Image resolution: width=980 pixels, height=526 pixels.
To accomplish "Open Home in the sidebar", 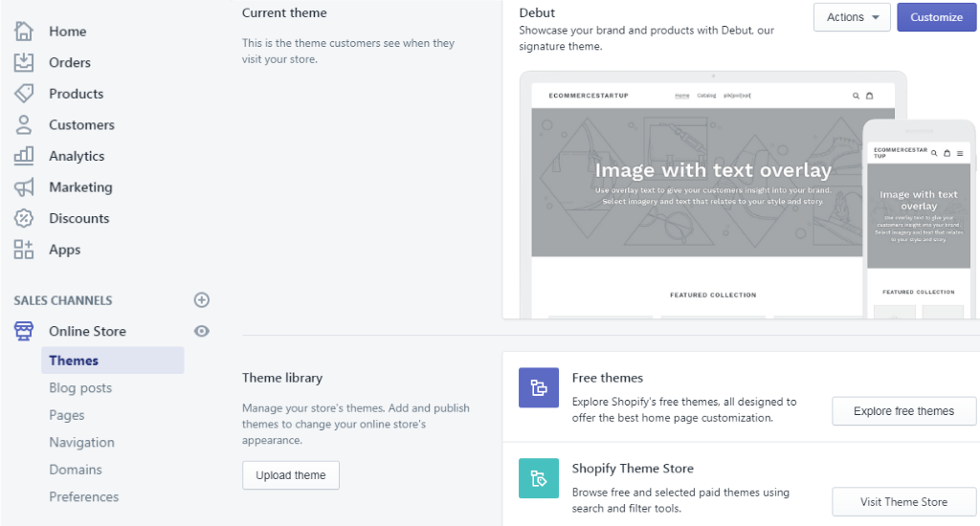I will pyautogui.click(x=68, y=32).
